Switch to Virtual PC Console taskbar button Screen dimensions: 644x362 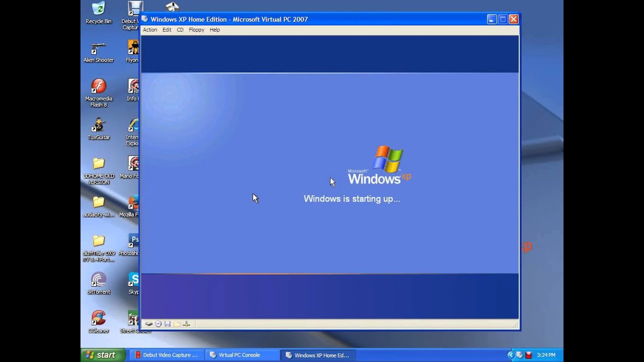click(242, 355)
